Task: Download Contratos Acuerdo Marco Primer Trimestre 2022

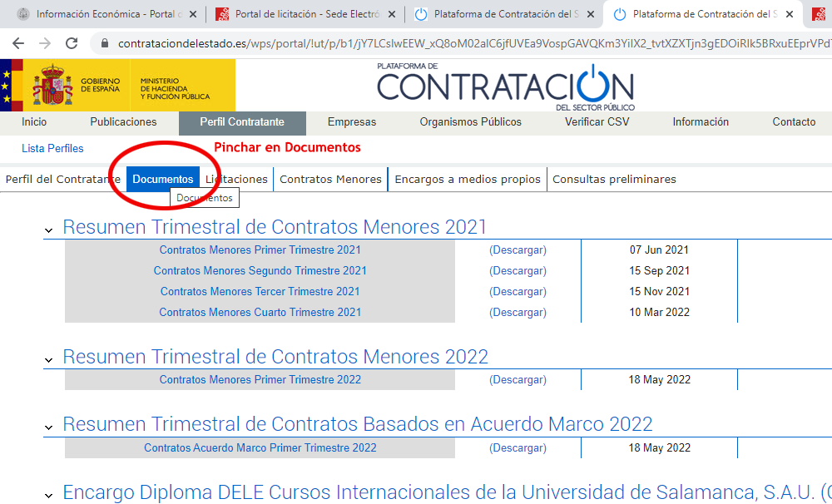Action: [518, 447]
